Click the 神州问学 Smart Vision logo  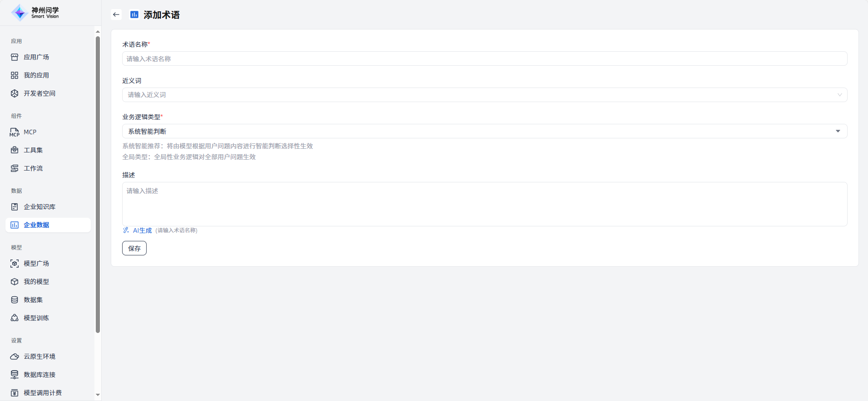tap(35, 13)
